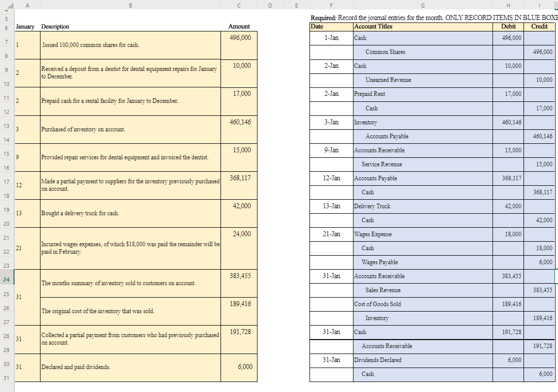The width and height of the screenshot is (558, 392).
Task: Select amount 24,000 in the Amount column
Action: pyautogui.click(x=239, y=248)
